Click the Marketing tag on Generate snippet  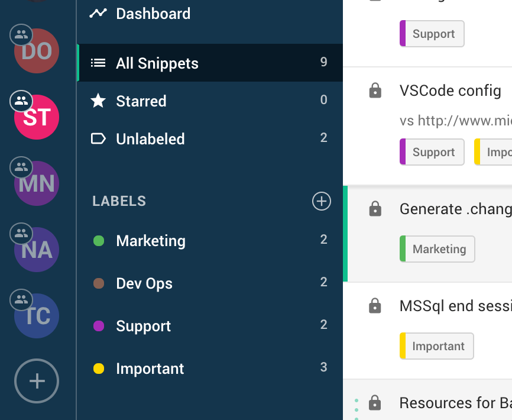[438, 249]
